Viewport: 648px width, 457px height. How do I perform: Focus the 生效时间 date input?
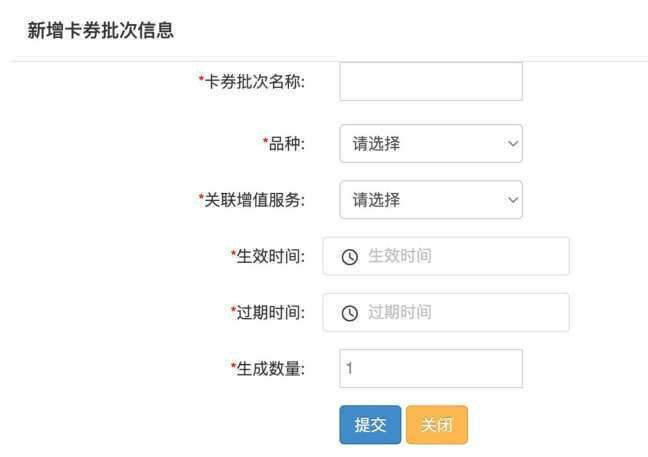[x=446, y=256]
